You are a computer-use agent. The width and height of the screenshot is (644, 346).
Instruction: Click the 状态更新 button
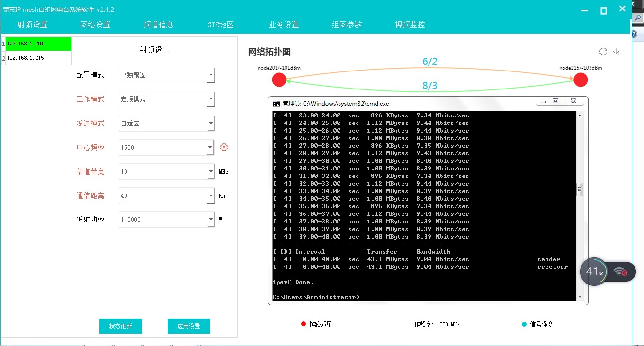pos(121,326)
